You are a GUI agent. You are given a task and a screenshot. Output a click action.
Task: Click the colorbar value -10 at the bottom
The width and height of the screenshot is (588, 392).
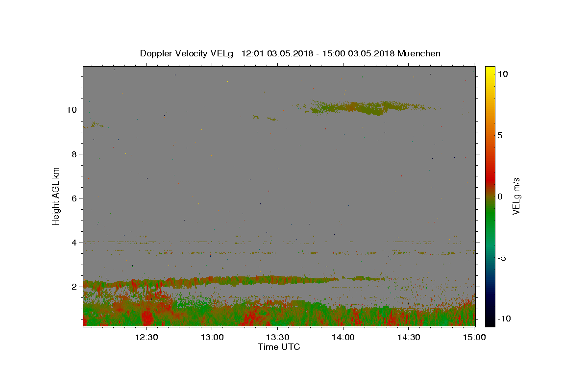tap(504, 319)
